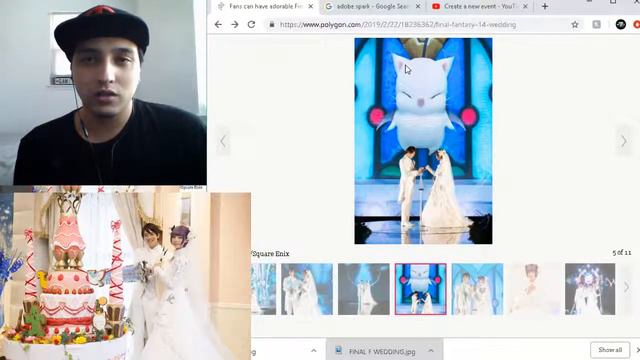Click the polygon.com address bar
The width and height of the screenshot is (640, 360).
point(398,24)
